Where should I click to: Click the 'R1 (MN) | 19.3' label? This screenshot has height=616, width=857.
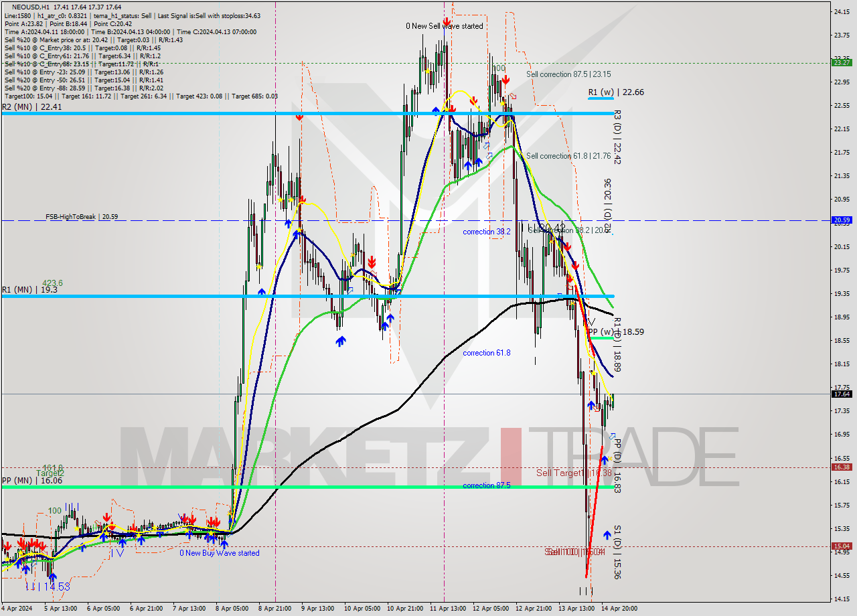pyautogui.click(x=29, y=290)
